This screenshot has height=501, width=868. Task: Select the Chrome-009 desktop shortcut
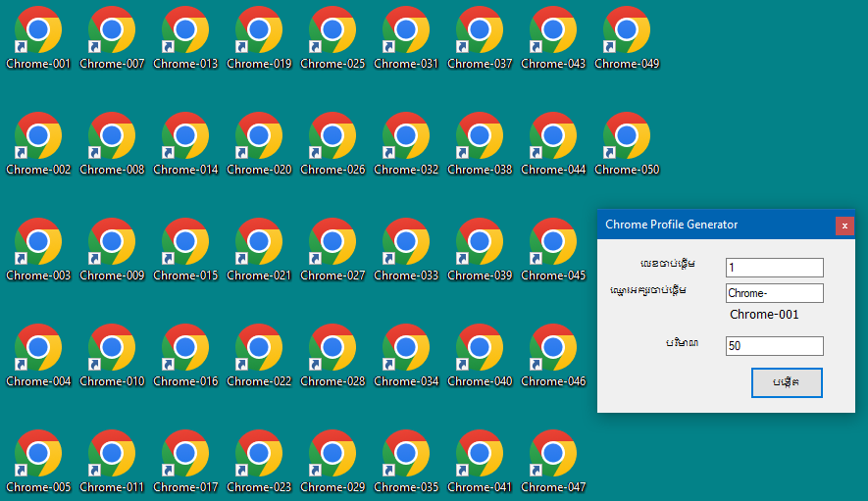point(112,249)
